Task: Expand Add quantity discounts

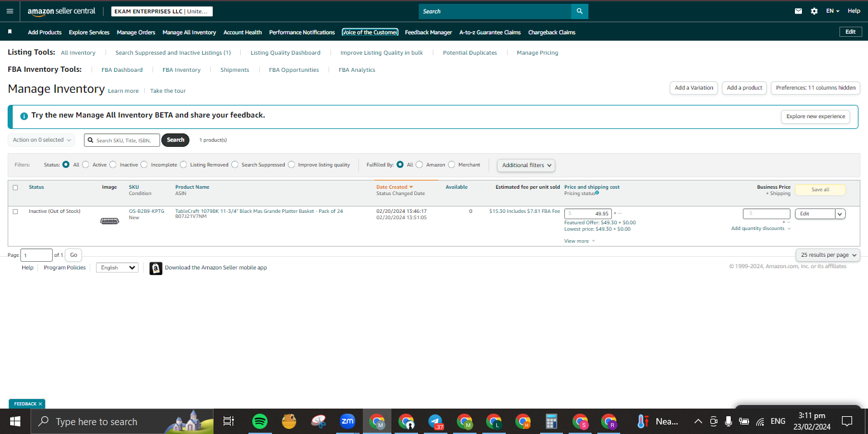Action: 761,229
